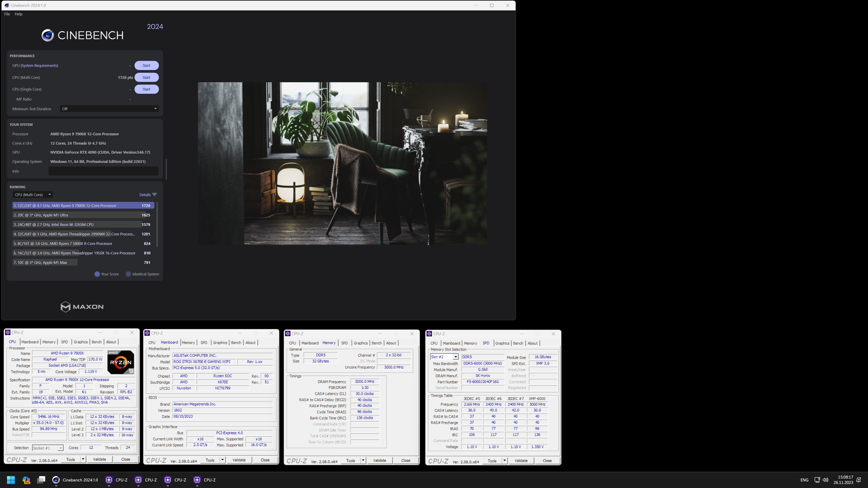The width and height of the screenshot is (868, 488).
Task: Switch to About tab in SPD window
Action: [x=532, y=343]
